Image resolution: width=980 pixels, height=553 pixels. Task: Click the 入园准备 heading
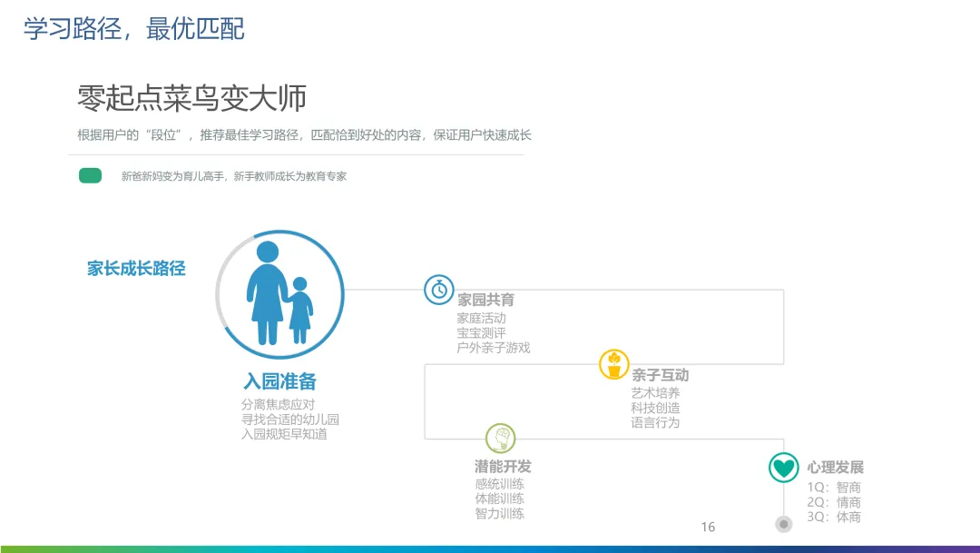(280, 381)
